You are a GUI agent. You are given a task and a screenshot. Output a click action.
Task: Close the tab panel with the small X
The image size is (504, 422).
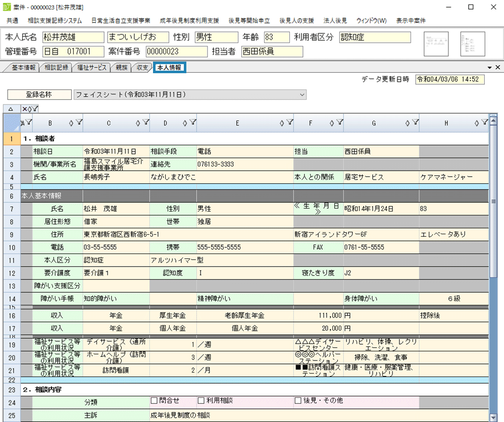497,68
